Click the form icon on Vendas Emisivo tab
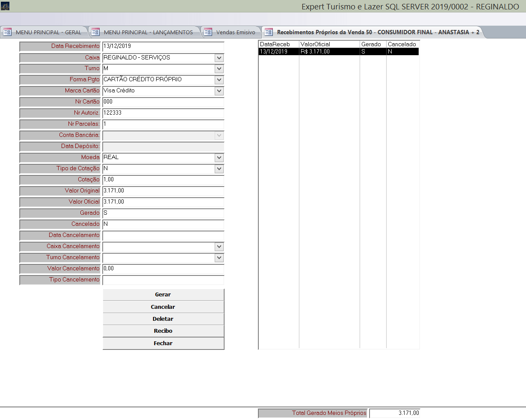Image resolution: width=526 pixels, height=420 pixels. 208,32
